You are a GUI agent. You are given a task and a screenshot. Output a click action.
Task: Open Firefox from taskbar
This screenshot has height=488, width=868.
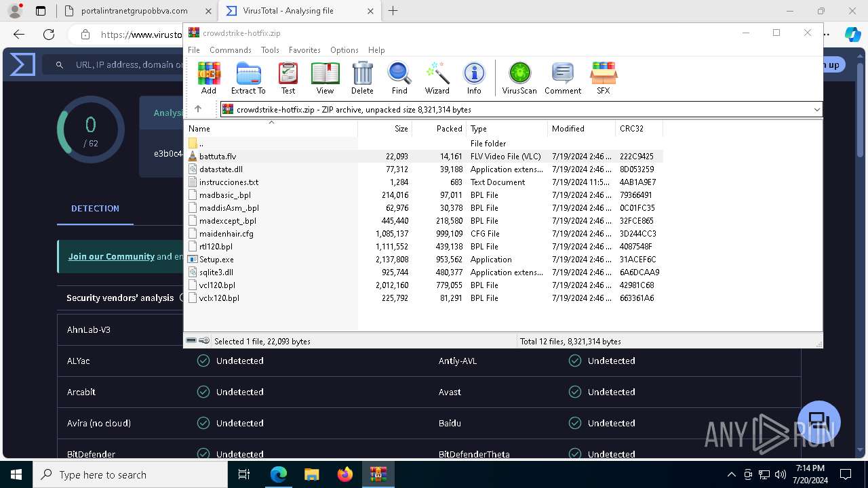[345, 474]
